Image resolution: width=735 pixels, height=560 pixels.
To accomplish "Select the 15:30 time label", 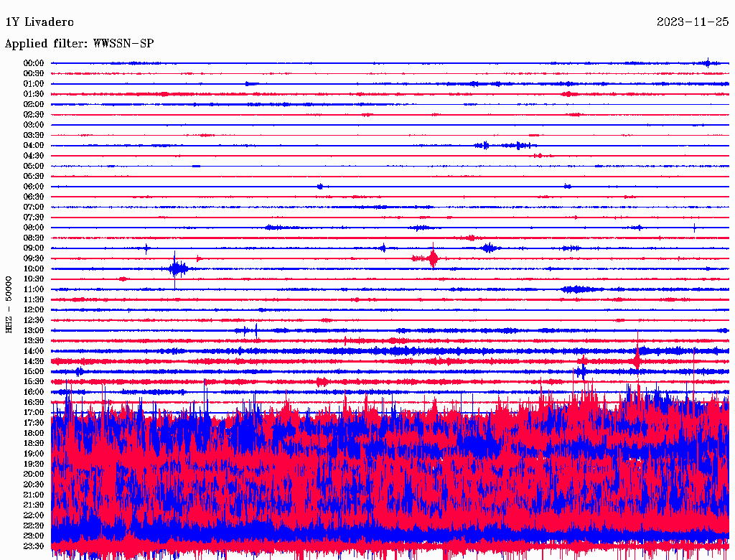I will [x=33, y=381].
